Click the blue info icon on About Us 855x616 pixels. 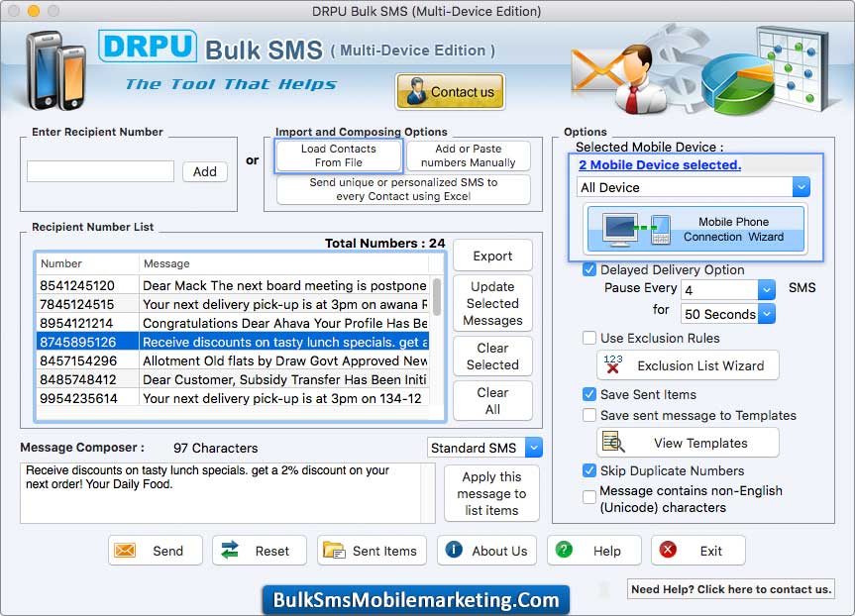click(454, 550)
